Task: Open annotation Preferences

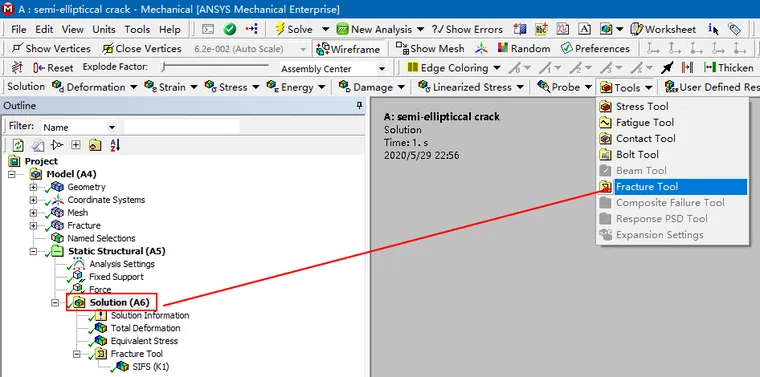Action: coord(595,48)
